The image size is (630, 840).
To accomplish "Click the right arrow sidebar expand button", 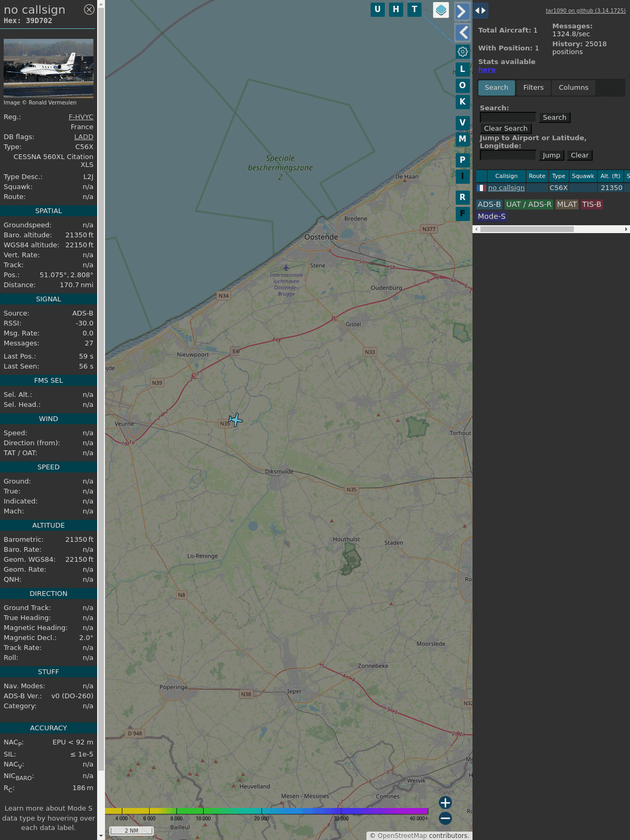I will click(x=461, y=11).
